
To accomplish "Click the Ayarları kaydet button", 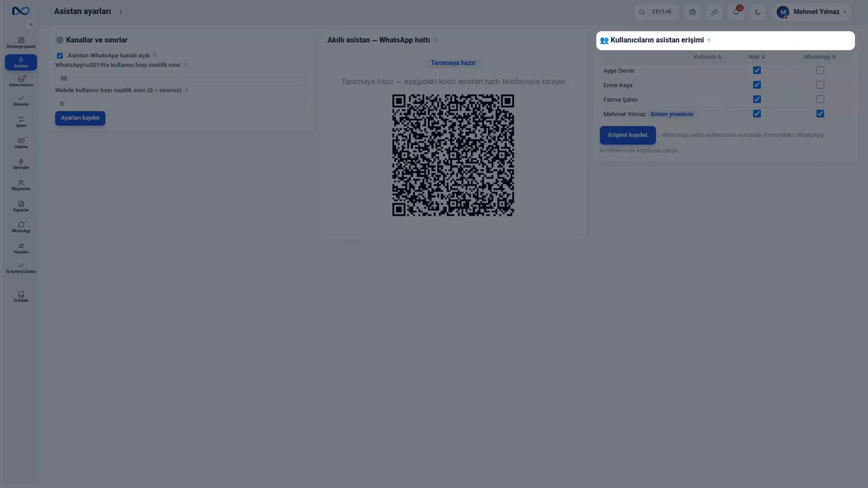I will tap(80, 118).
